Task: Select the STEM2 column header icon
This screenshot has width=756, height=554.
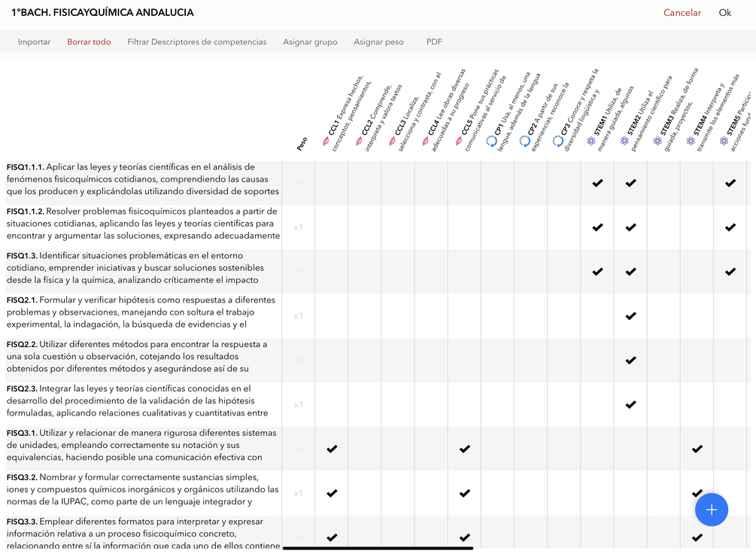Action: coord(624,141)
